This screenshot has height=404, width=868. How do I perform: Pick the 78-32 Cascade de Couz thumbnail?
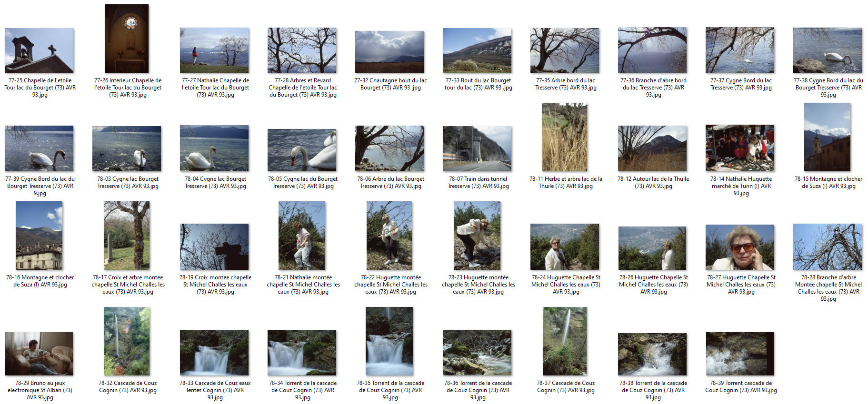pyautogui.click(x=127, y=341)
